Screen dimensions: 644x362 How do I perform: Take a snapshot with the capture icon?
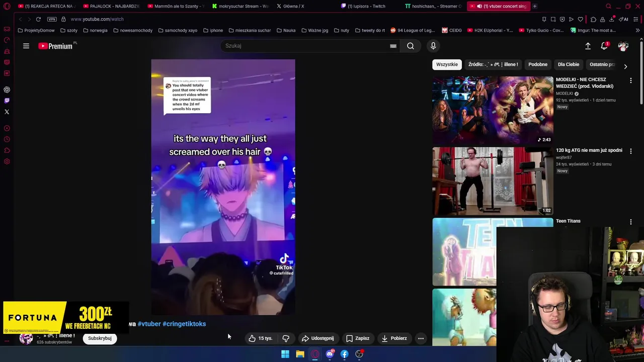click(553, 19)
